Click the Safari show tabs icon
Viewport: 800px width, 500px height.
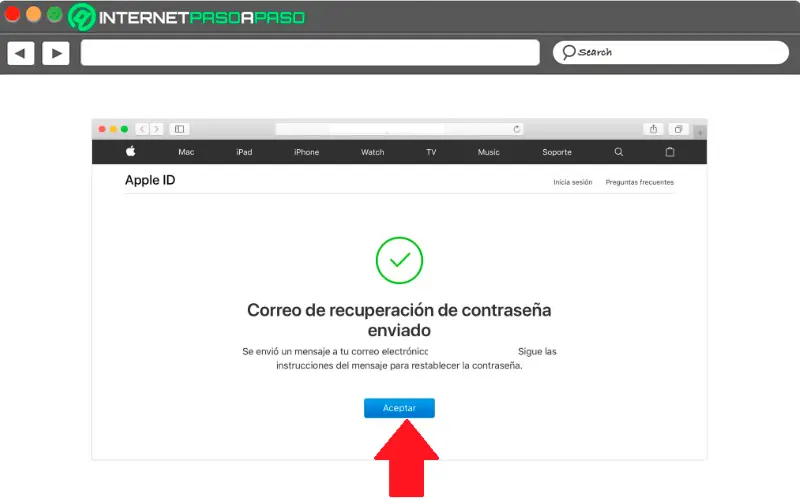679,129
